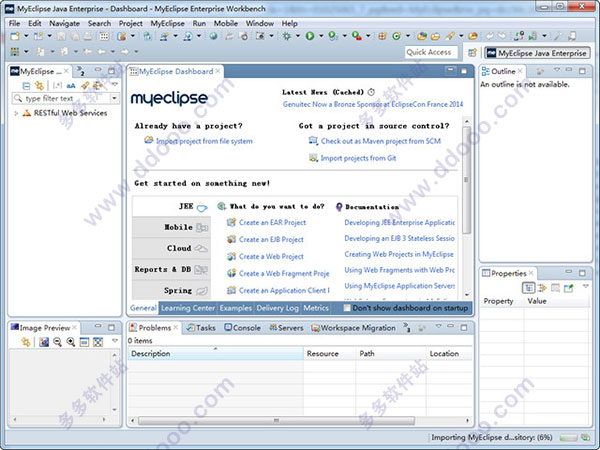The width and height of the screenshot is (600, 450).
Task: Open dropdown arrow next to Run button
Action: tap(321, 36)
